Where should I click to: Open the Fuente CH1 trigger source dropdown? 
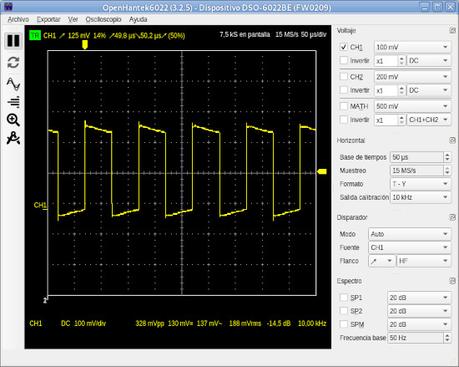[x=410, y=247]
